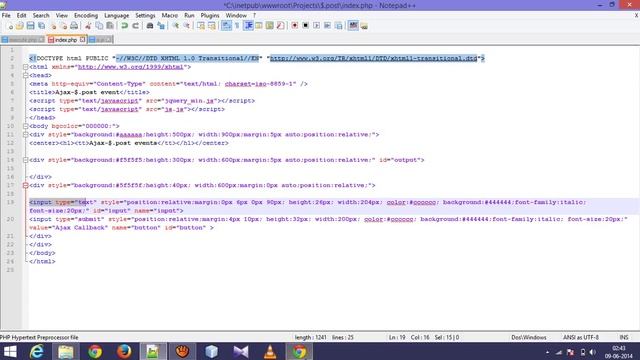Place cursor in the title line 'Ajax-$.post event'
The width and height of the screenshot is (640, 360).
click(87, 92)
